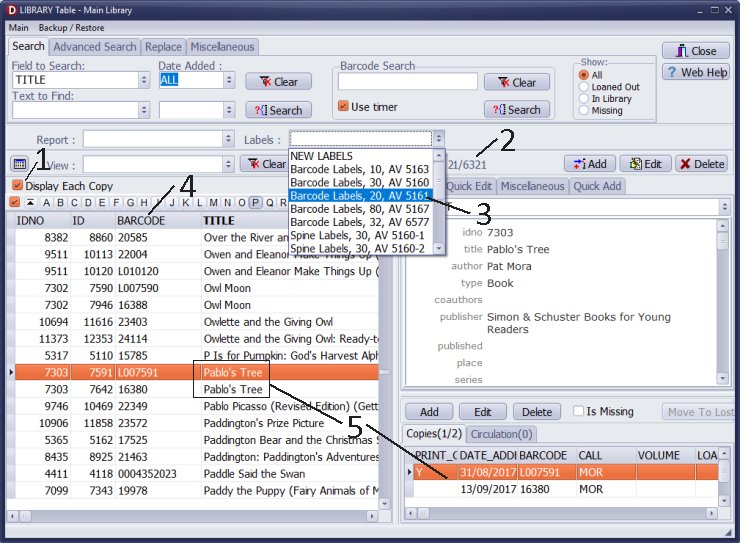Click the top toolbar Edit record button

644,164
